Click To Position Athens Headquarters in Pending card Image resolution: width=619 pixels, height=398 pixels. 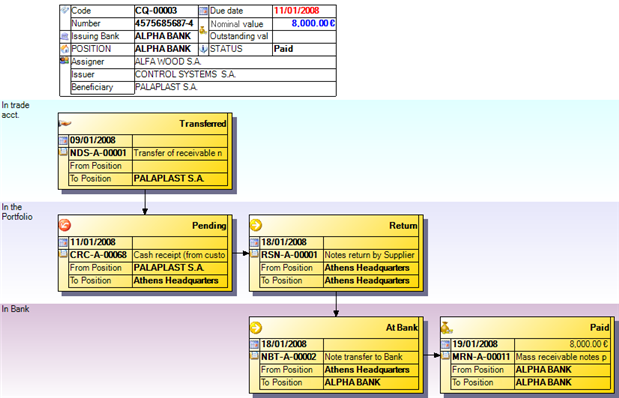(176, 280)
